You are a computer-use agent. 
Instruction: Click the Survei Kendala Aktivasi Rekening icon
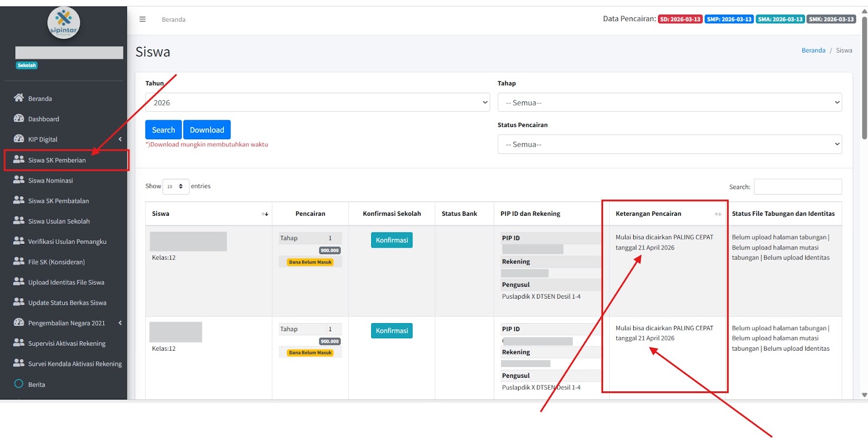coord(19,363)
